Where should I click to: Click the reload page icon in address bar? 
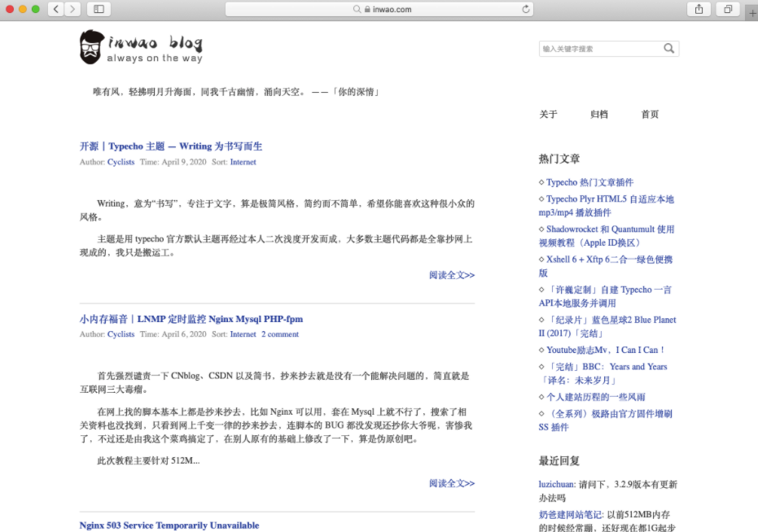(526, 9)
